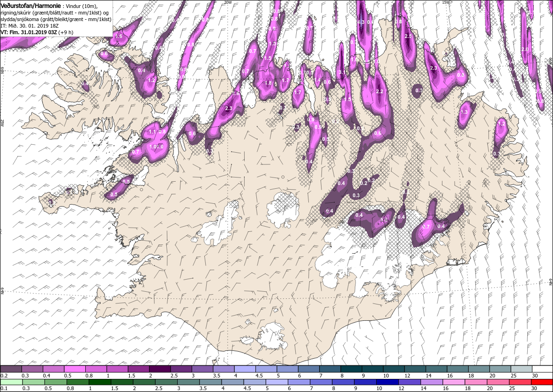Click the 1.6 snowfall value on map
Screen dimensions: 553x392
tap(119, 37)
